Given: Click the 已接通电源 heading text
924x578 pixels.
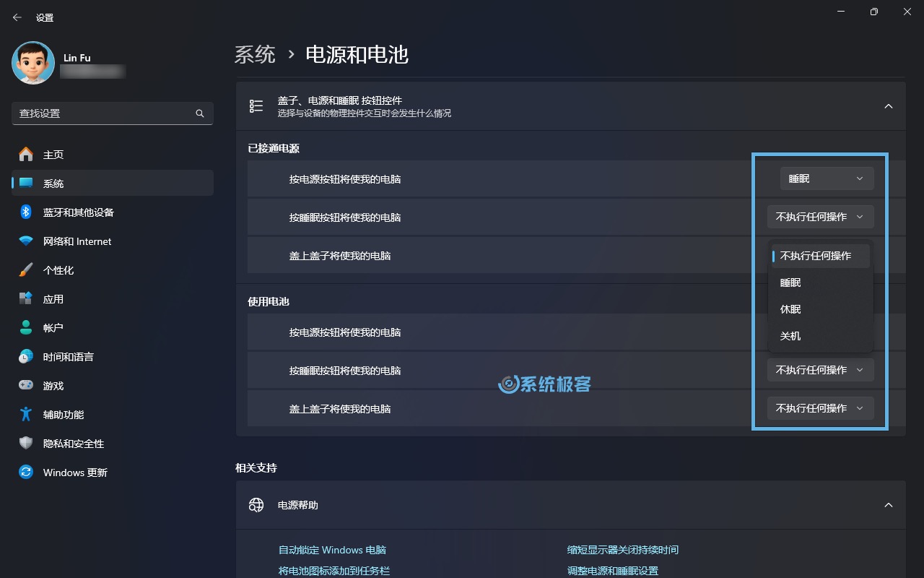Looking at the screenshot, I should (x=274, y=148).
